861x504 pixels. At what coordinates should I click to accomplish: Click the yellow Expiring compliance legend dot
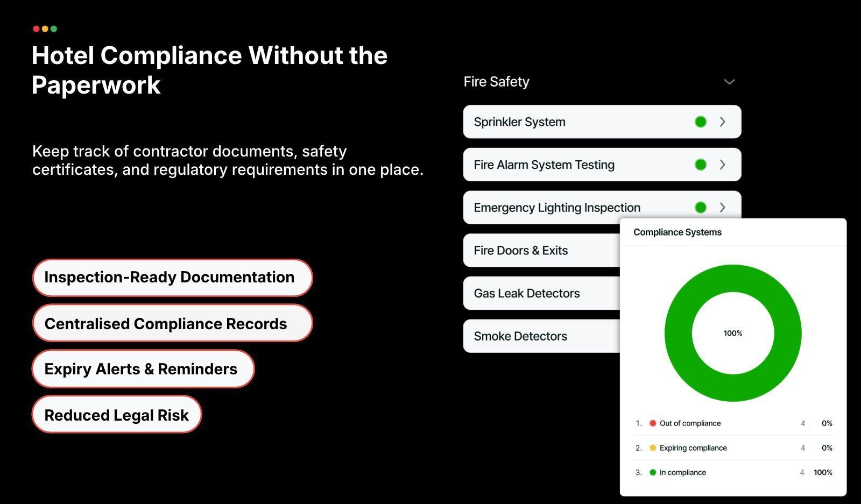click(653, 448)
